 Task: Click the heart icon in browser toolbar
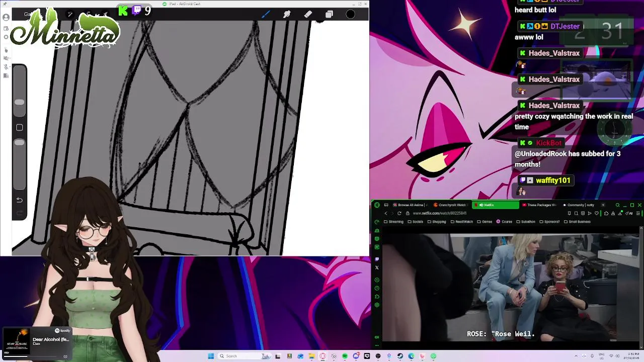[x=597, y=213]
